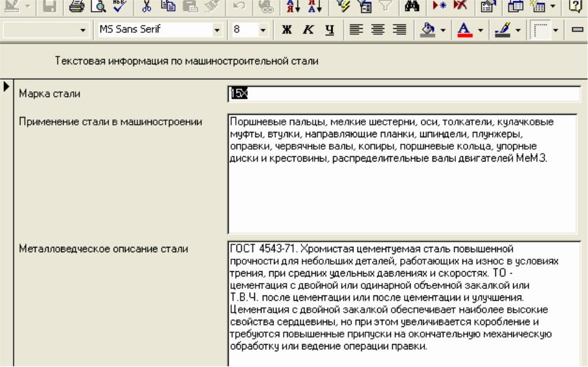
Task: Click the Format Painter brush icon
Action: tap(212, 6)
